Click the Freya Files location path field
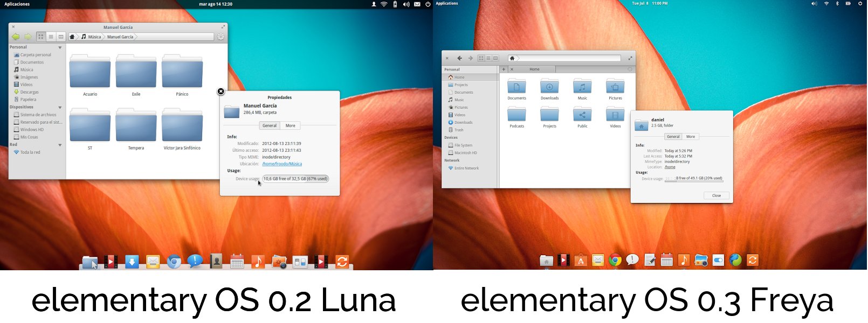Screen dimensions: 868x323 pyautogui.click(x=564, y=58)
